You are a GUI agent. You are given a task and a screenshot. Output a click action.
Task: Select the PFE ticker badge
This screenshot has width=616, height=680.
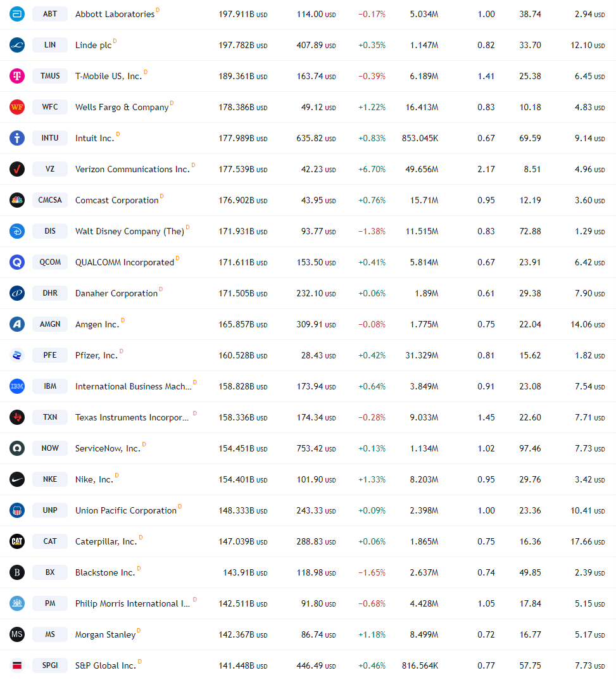pos(50,355)
